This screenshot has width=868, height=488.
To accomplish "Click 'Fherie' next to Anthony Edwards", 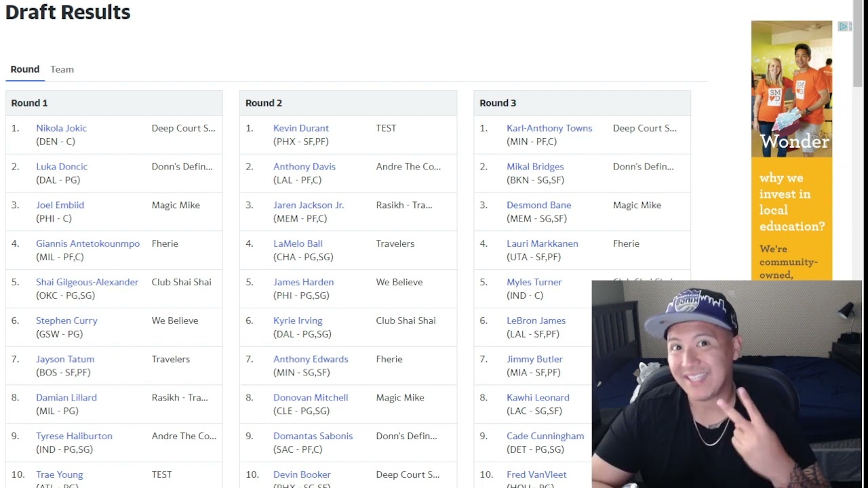I will pyautogui.click(x=389, y=360).
